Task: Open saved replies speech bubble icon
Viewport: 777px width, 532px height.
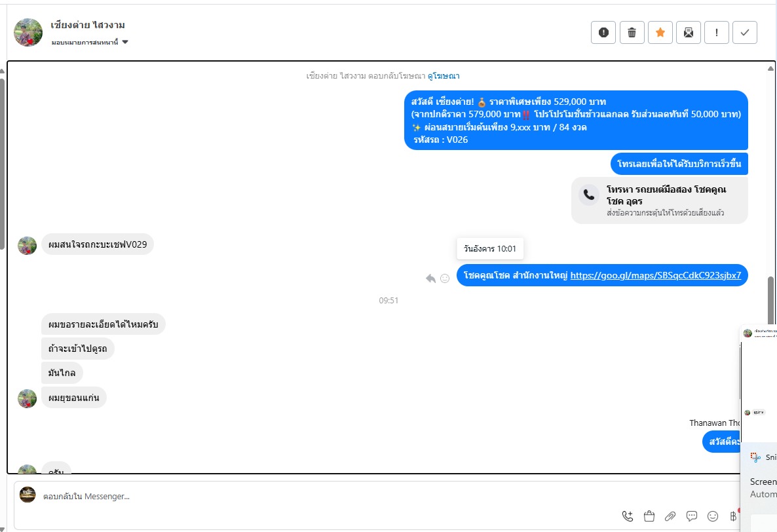Action: (692, 516)
